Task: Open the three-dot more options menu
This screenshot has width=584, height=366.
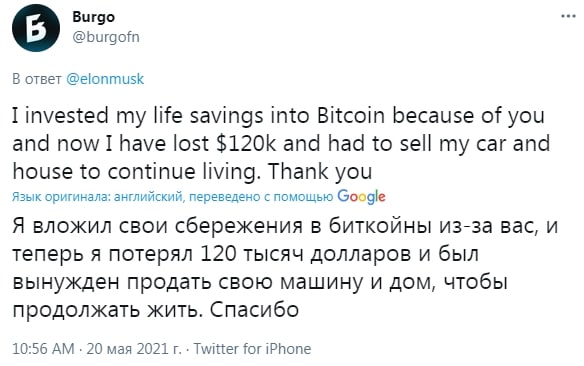Action: (568, 16)
